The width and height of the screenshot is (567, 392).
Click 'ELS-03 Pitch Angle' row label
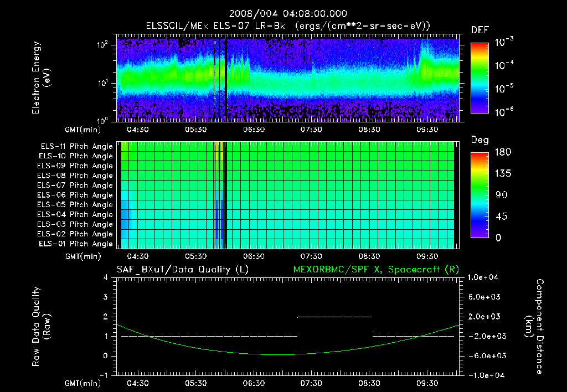tap(75, 224)
